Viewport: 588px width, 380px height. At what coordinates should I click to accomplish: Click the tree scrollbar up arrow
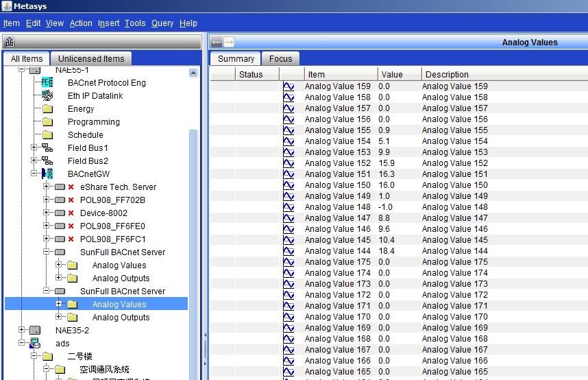(x=193, y=73)
